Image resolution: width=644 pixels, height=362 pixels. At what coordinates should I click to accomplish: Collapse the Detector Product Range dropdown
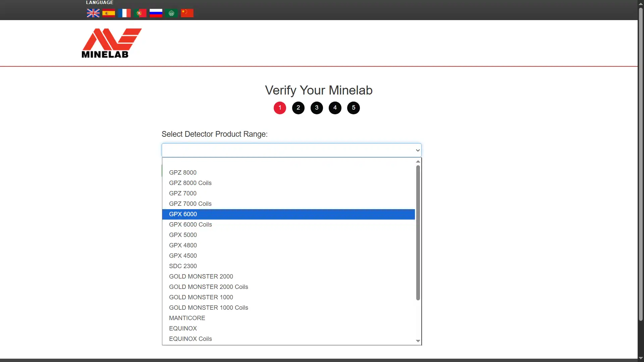[291, 150]
